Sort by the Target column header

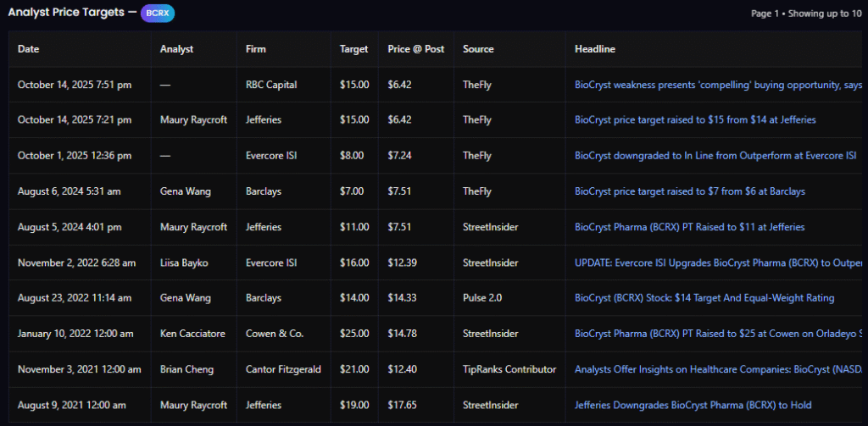(x=353, y=49)
